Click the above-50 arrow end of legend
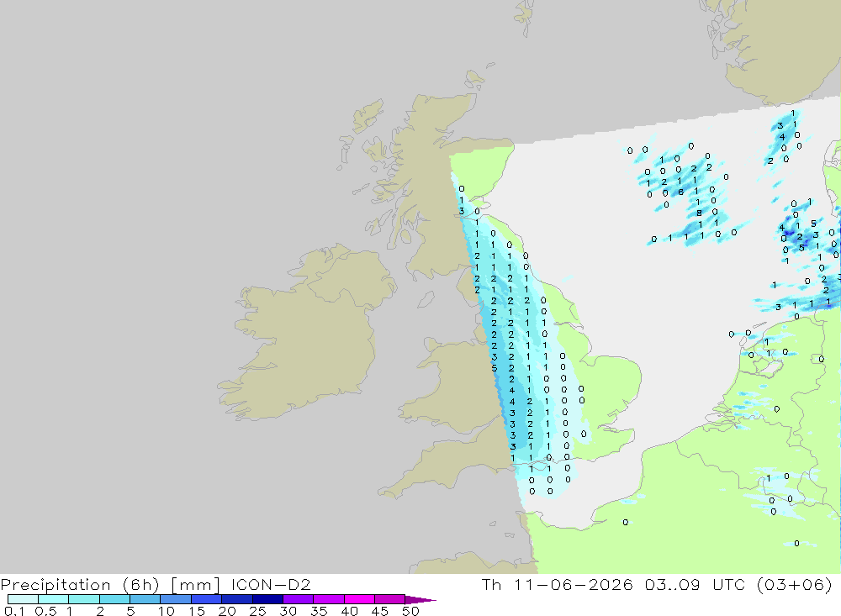The image size is (841, 616). [420, 600]
